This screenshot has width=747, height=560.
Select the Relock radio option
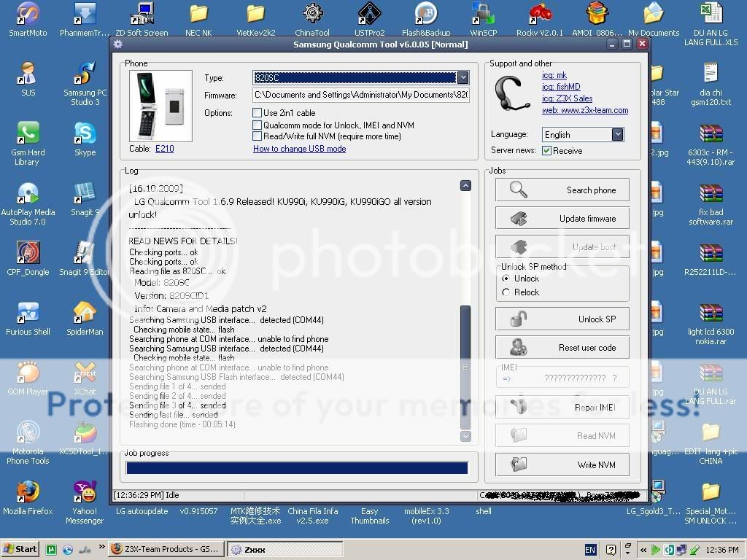(x=506, y=292)
